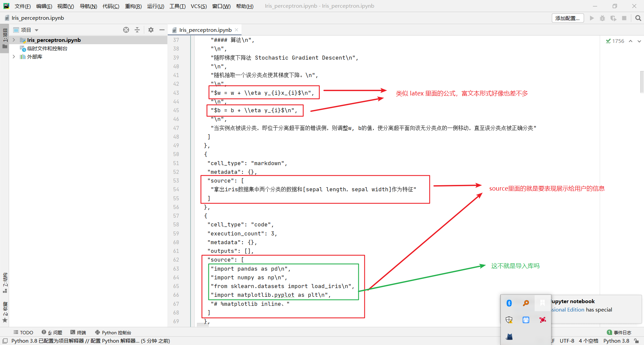Open the 工具(T) menu
Viewport: 644px width, 345px height.
pyautogui.click(x=177, y=6)
